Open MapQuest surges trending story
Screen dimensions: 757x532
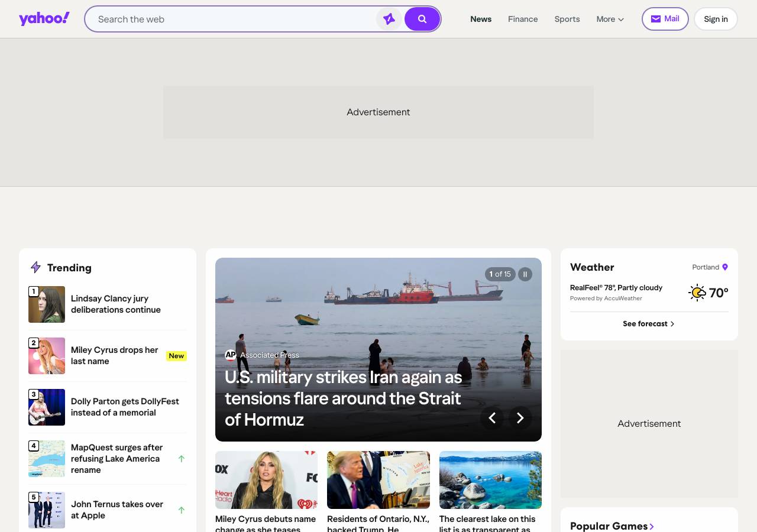[x=117, y=459]
